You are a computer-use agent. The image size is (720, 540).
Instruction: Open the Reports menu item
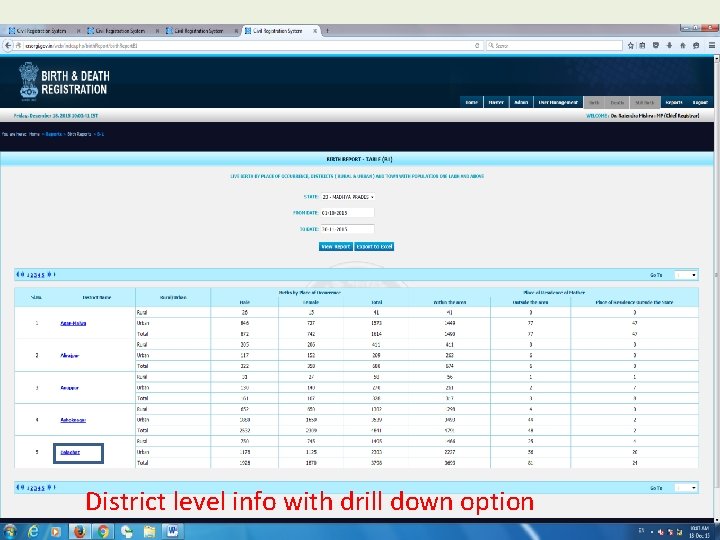(x=674, y=102)
